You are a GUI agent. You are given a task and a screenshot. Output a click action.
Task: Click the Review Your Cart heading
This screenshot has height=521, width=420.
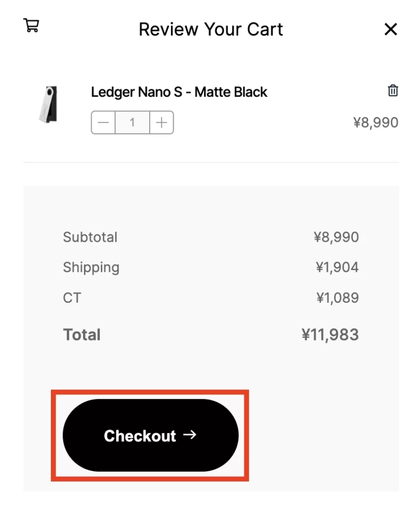click(x=210, y=29)
